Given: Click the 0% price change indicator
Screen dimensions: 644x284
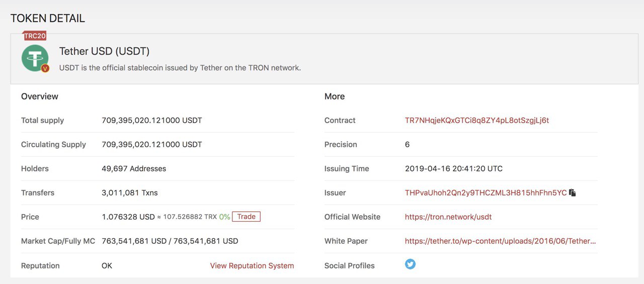Looking at the screenshot, I should (x=224, y=217).
